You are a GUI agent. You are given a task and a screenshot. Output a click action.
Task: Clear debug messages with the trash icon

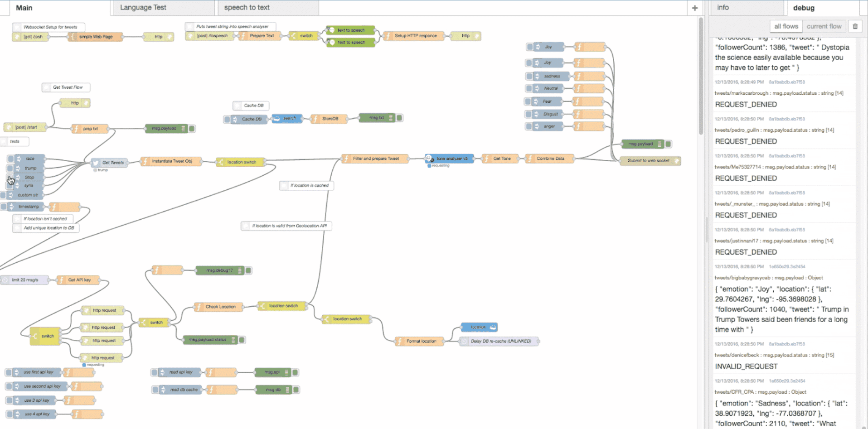click(855, 26)
